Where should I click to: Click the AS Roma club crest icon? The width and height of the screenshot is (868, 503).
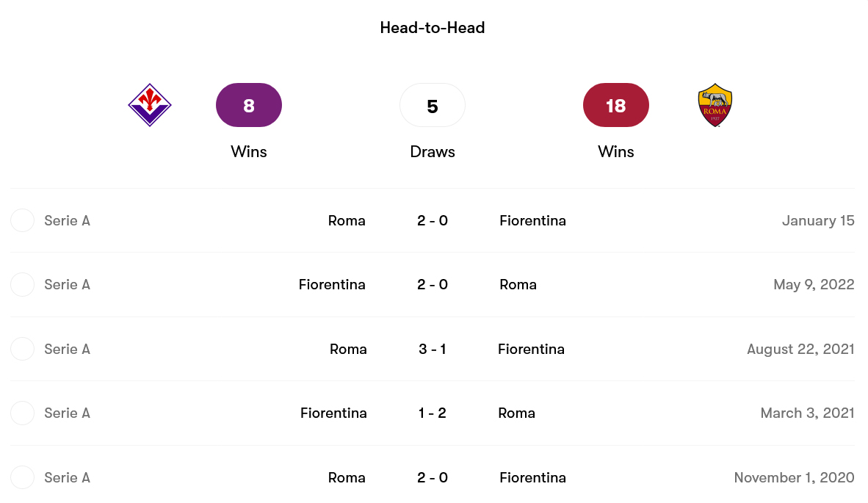point(715,105)
